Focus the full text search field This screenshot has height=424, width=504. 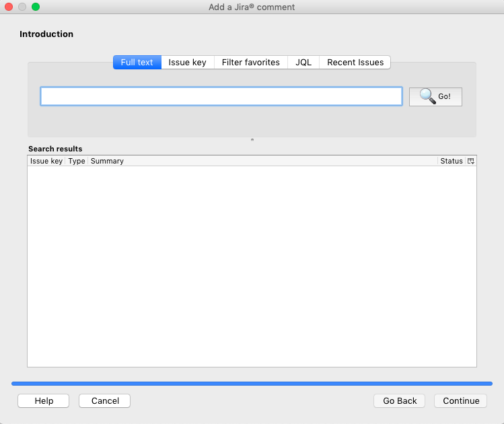point(221,96)
